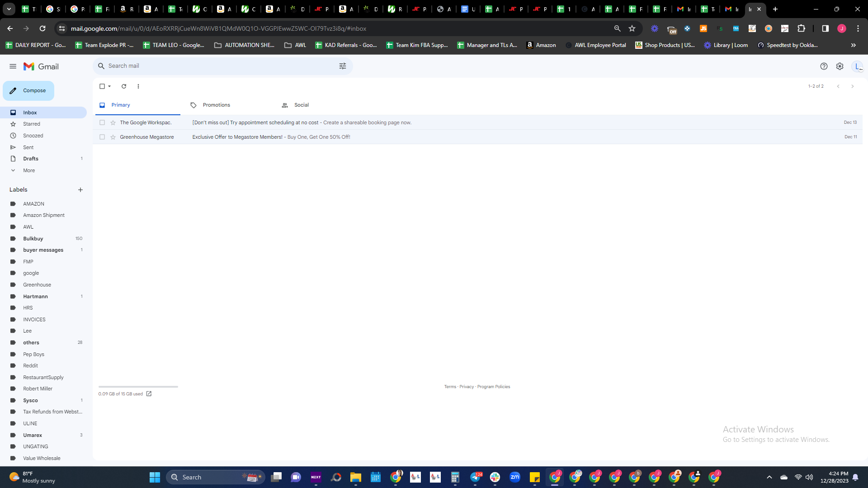
Task: Click the browser address bar
Action: (x=339, y=28)
